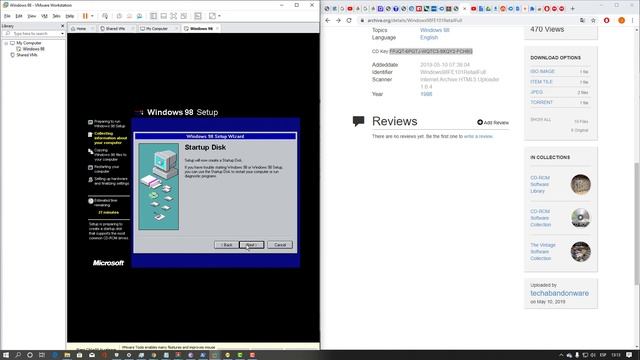The height and width of the screenshot is (360, 640).
Task: Open the 1998 year link
Action: pos(426,94)
